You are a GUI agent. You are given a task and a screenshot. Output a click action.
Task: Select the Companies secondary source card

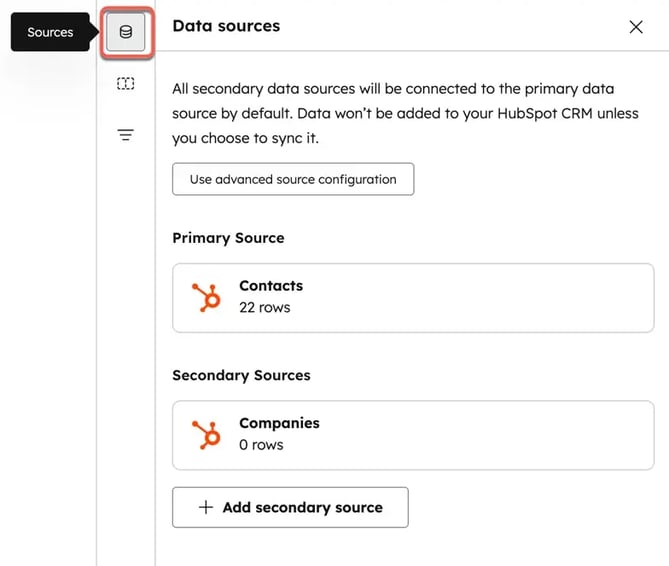pyautogui.click(x=412, y=435)
